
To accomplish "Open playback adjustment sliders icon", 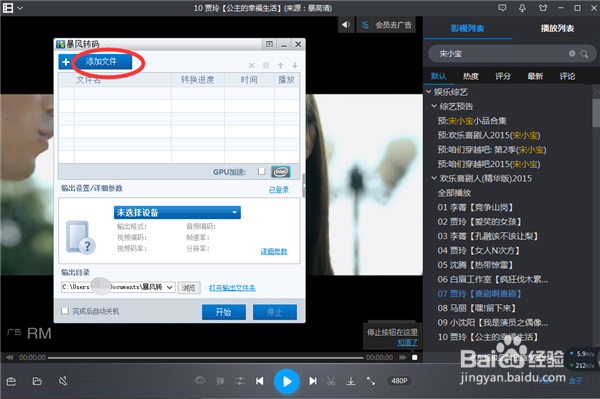I will click(240, 381).
